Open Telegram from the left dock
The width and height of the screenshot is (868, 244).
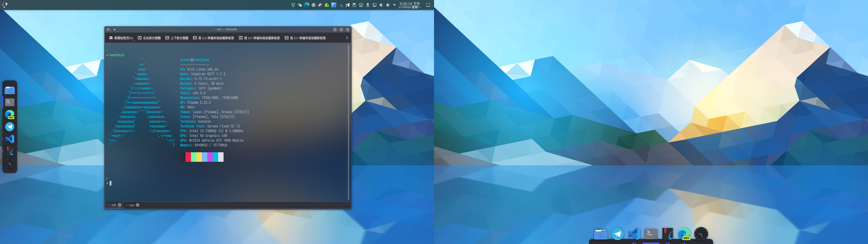click(10, 127)
